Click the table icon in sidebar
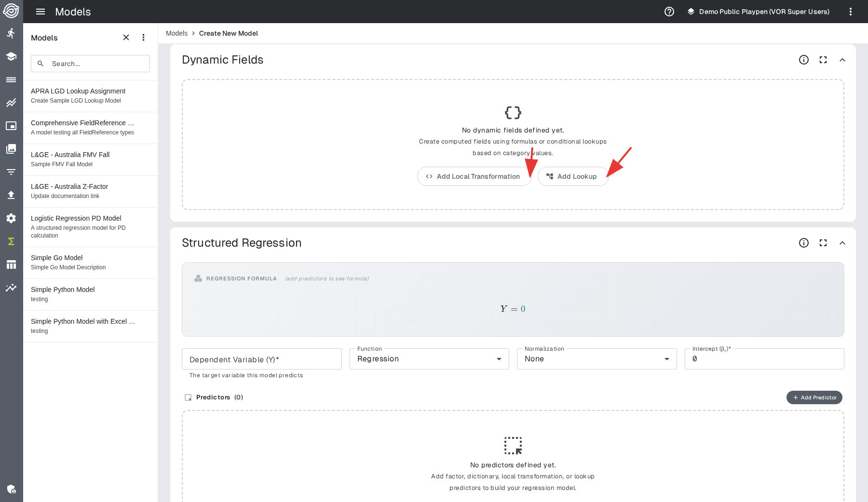The image size is (868, 502). pyautogui.click(x=11, y=264)
